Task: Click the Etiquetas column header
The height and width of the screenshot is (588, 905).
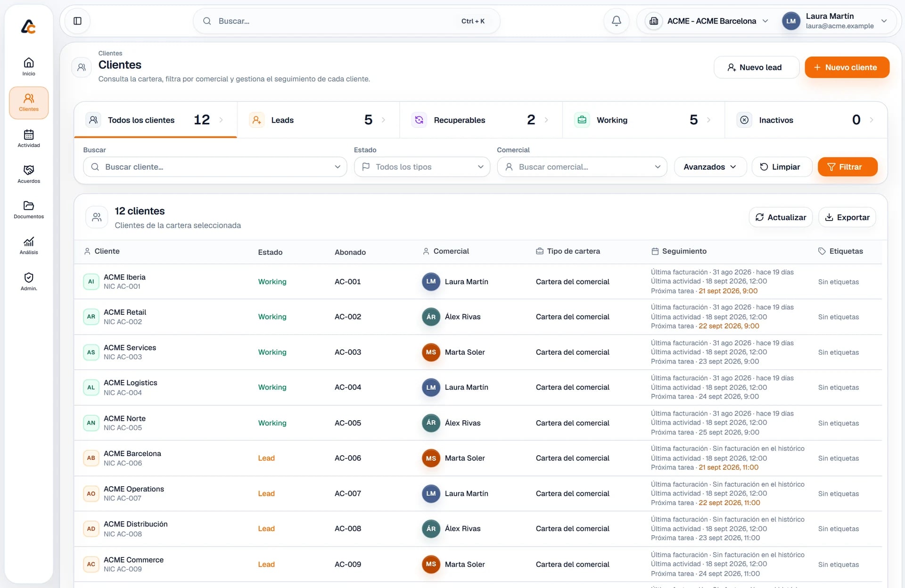Action: pos(841,252)
